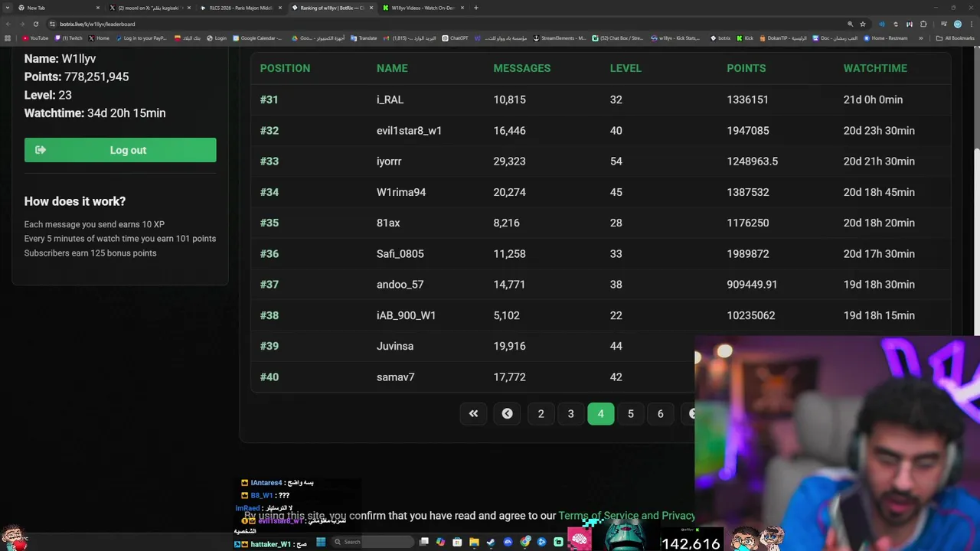Click POSITION column header

(x=285, y=68)
